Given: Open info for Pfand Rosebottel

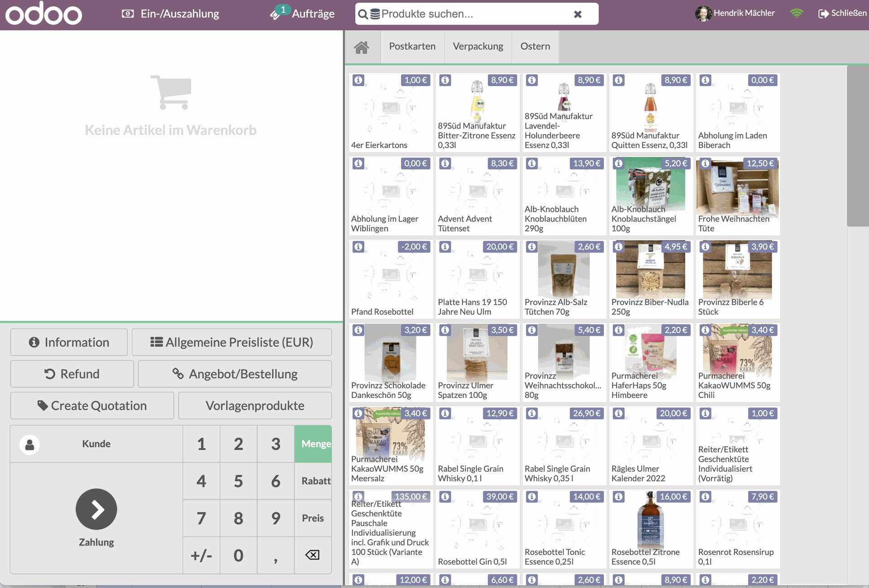Looking at the screenshot, I should (x=358, y=247).
